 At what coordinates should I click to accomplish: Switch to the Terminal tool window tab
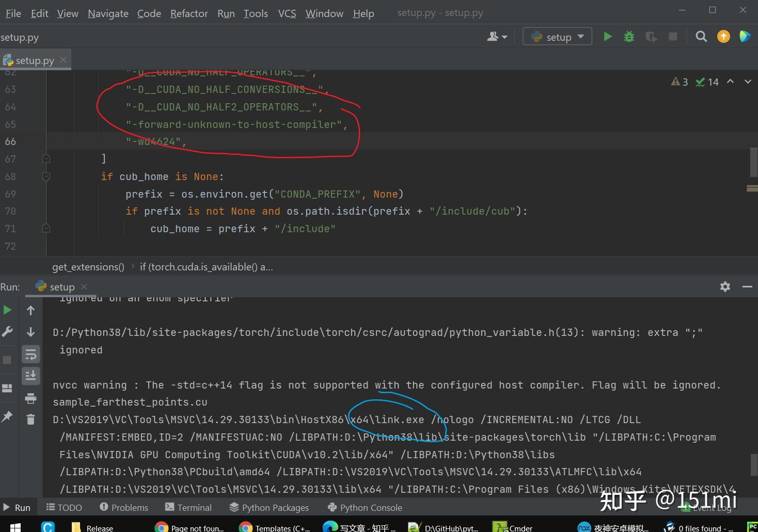click(195, 507)
